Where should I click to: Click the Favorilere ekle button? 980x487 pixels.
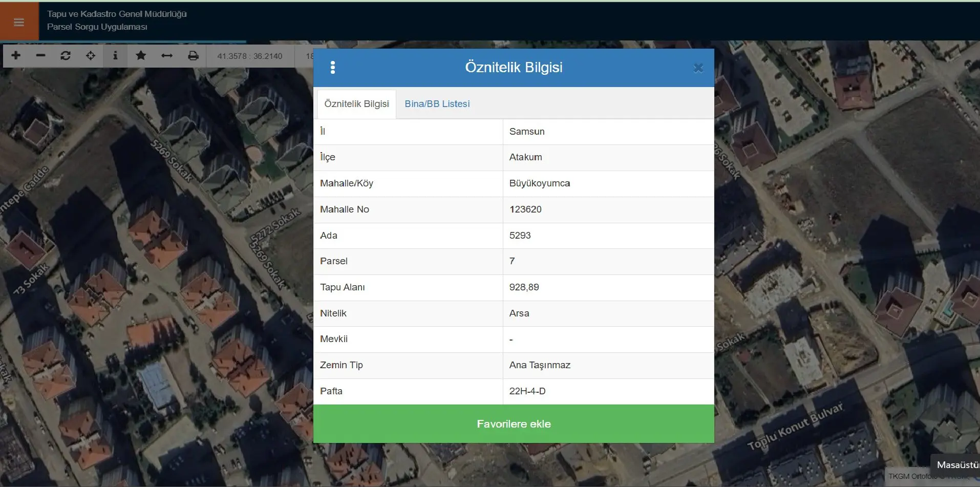(x=514, y=424)
